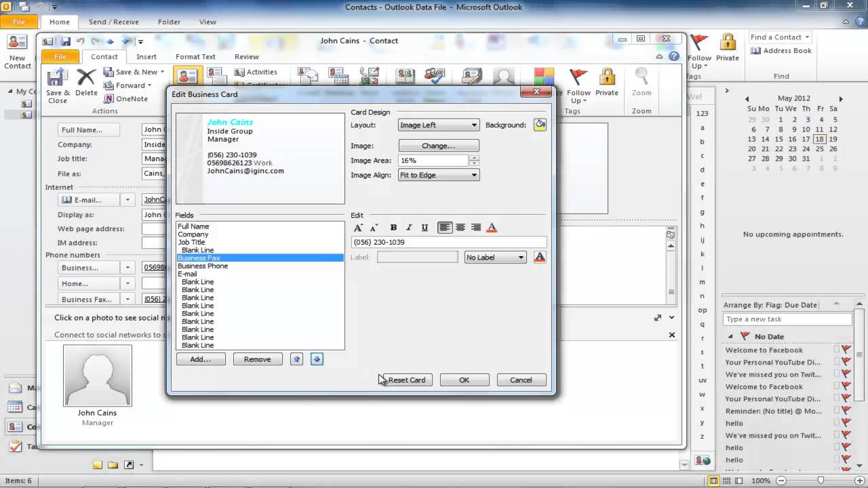Click Follow Up flag in contact window
Image resolution: width=868 pixels, height=488 pixels.
[578, 86]
